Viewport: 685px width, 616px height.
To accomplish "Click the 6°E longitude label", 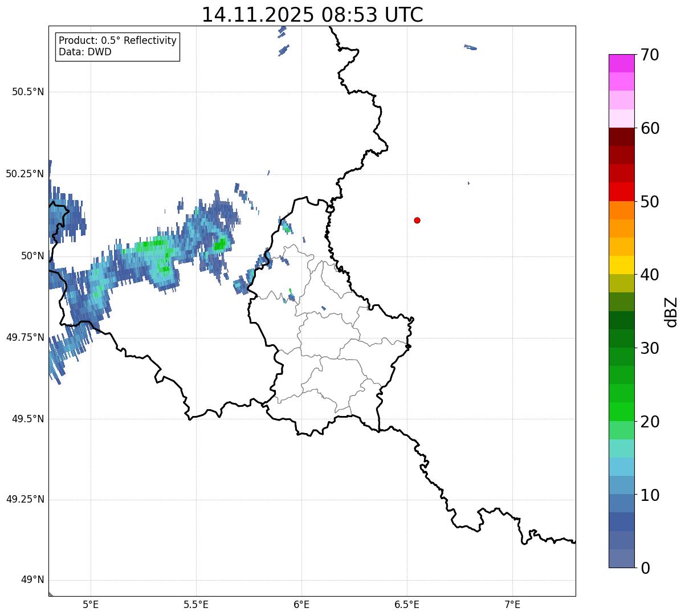I will point(301,605).
